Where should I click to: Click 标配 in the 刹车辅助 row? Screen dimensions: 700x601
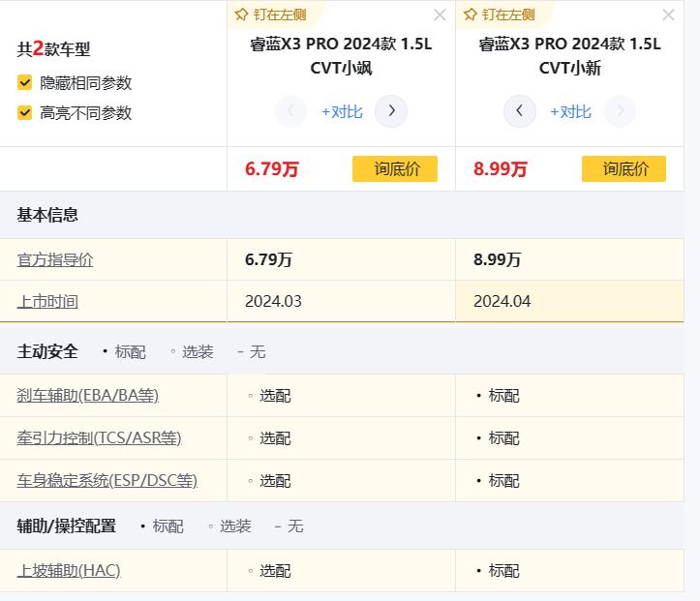(503, 396)
